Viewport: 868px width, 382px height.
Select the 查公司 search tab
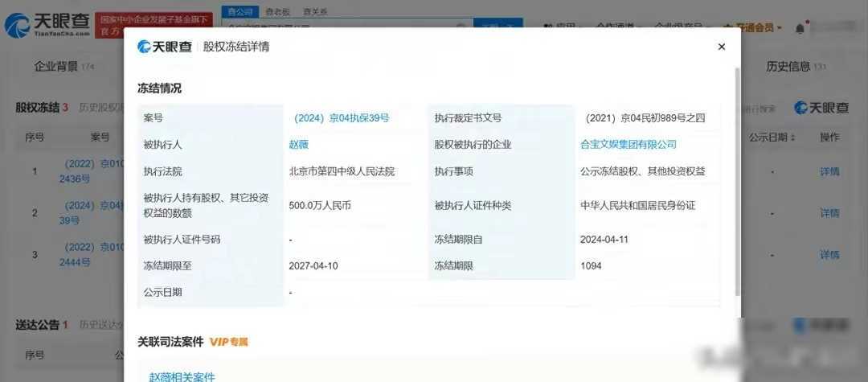(x=240, y=11)
